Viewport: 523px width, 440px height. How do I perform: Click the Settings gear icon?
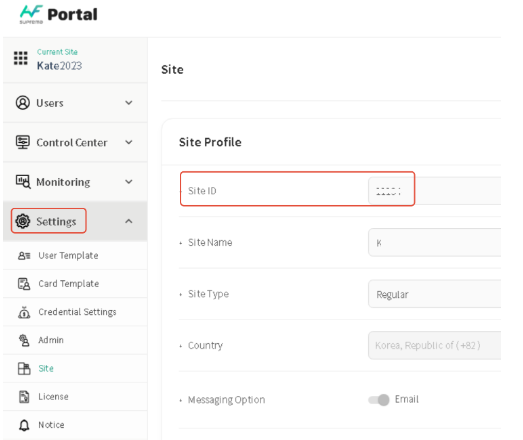click(23, 221)
